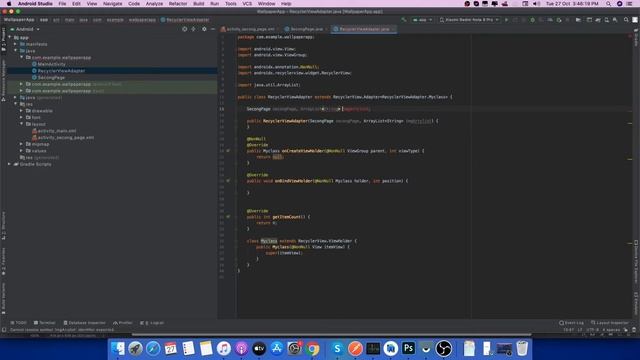Screen dimensions: 640x360
Task: Open the app run configuration dropdown
Action: 422,20
